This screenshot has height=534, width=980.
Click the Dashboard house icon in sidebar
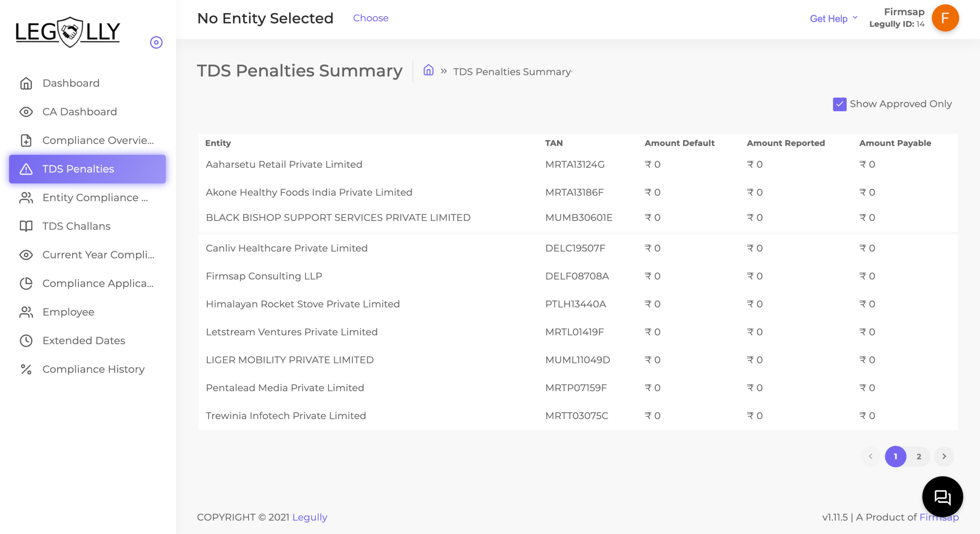pyautogui.click(x=26, y=83)
